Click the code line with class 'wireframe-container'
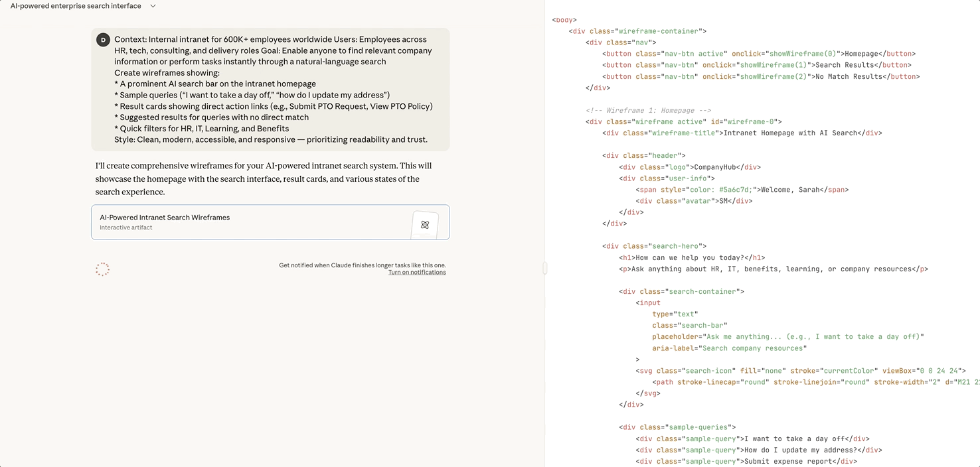Image resolution: width=980 pixels, height=467 pixels. (637, 31)
